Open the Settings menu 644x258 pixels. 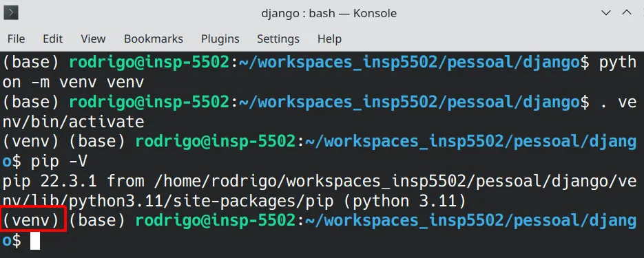(278, 39)
